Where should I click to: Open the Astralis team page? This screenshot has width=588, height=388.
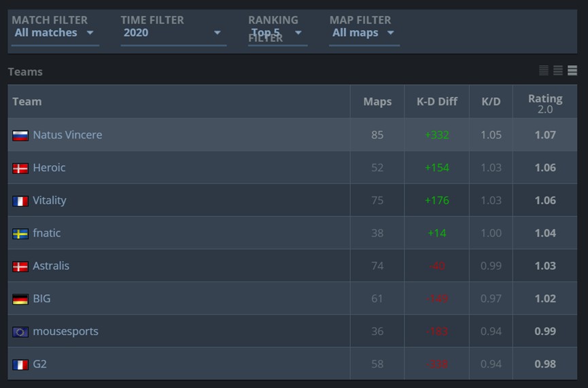[x=51, y=266]
